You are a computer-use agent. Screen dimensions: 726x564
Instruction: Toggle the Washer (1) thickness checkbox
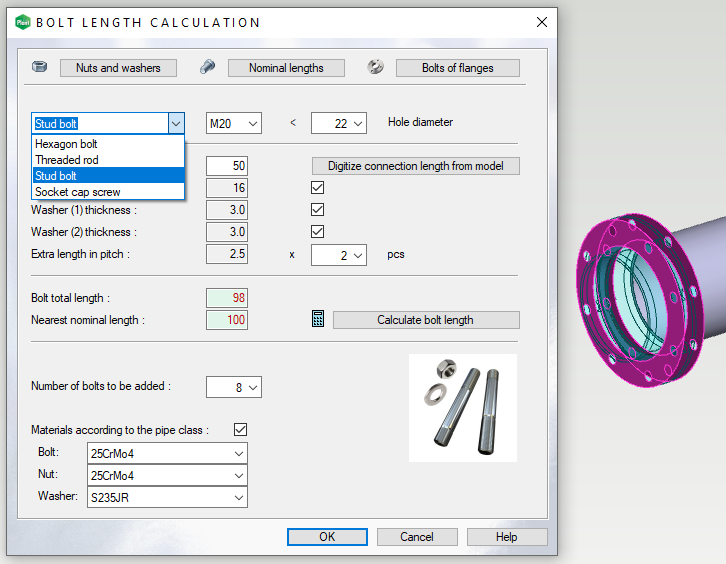[x=318, y=210]
